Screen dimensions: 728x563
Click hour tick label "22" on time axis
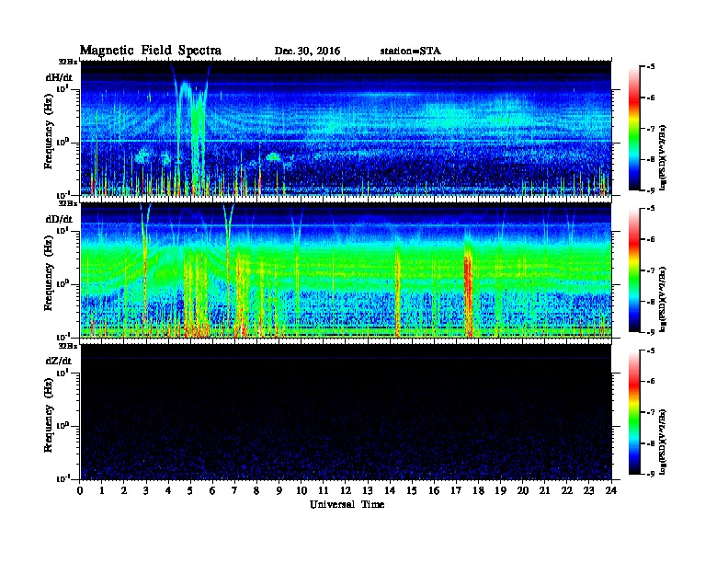(x=567, y=491)
